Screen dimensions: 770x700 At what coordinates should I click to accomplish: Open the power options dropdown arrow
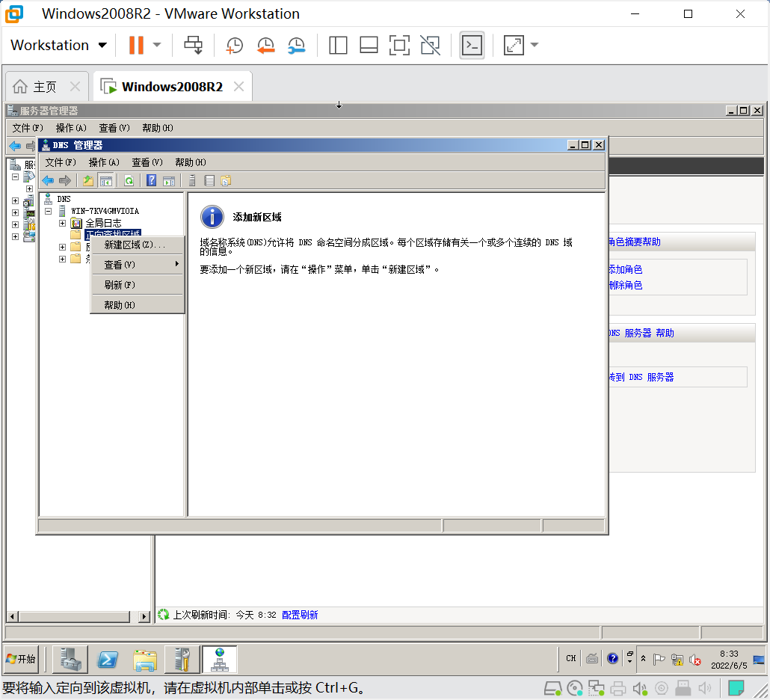pyautogui.click(x=157, y=45)
